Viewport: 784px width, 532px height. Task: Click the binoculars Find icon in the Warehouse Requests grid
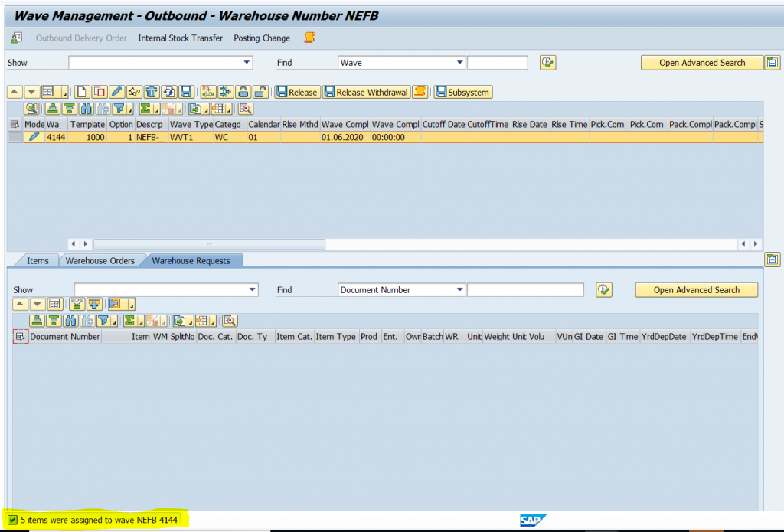coord(70,321)
